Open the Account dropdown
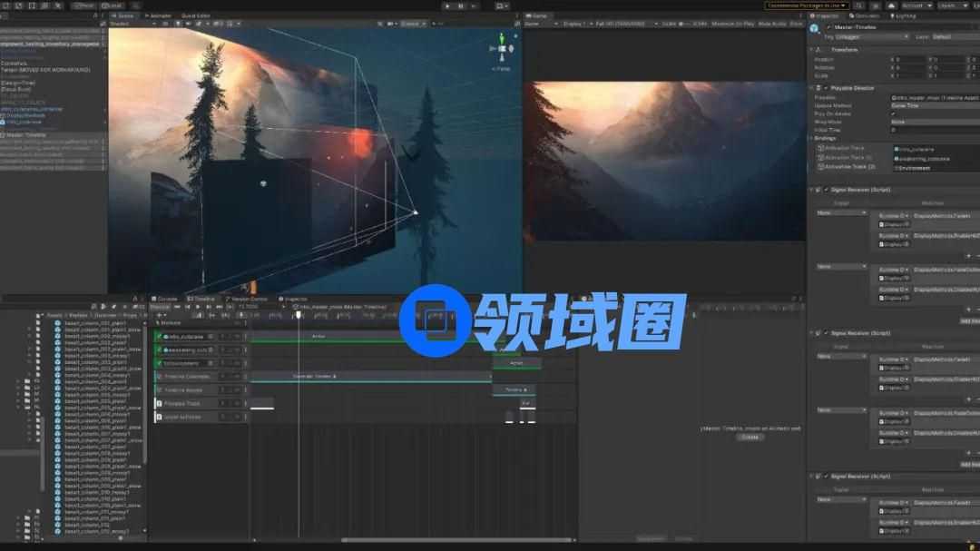980x551 pixels. click(x=915, y=5)
